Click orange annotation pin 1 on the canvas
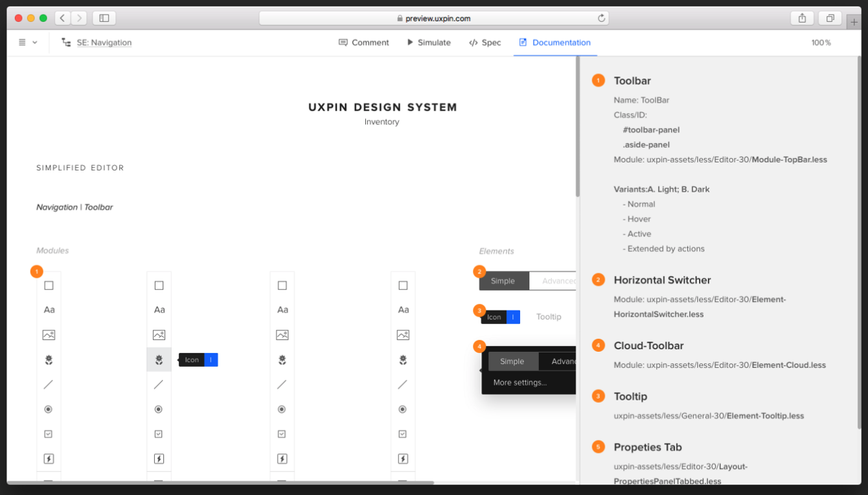The image size is (868, 495). 37,271
